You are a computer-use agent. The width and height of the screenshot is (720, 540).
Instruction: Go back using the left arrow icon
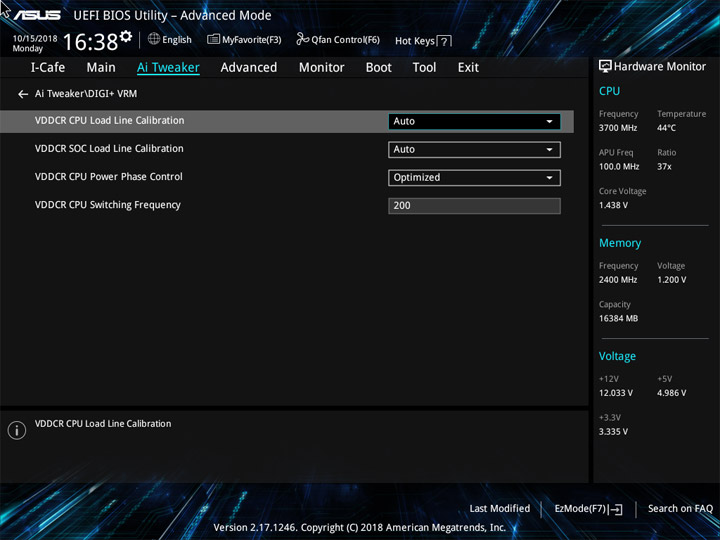point(23,94)
